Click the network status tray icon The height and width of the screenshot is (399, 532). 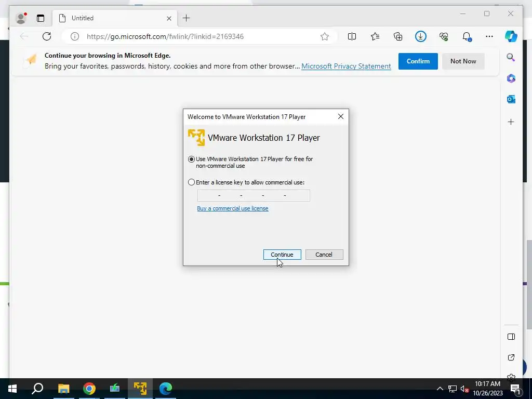(x=453, y=389)
